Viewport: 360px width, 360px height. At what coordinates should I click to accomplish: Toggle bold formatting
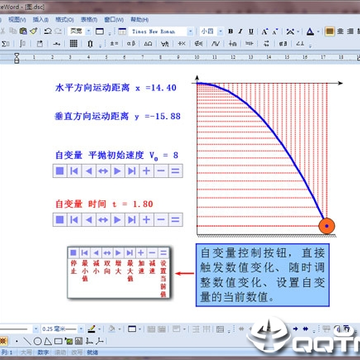pyautogui.click(x=230, y=31)
